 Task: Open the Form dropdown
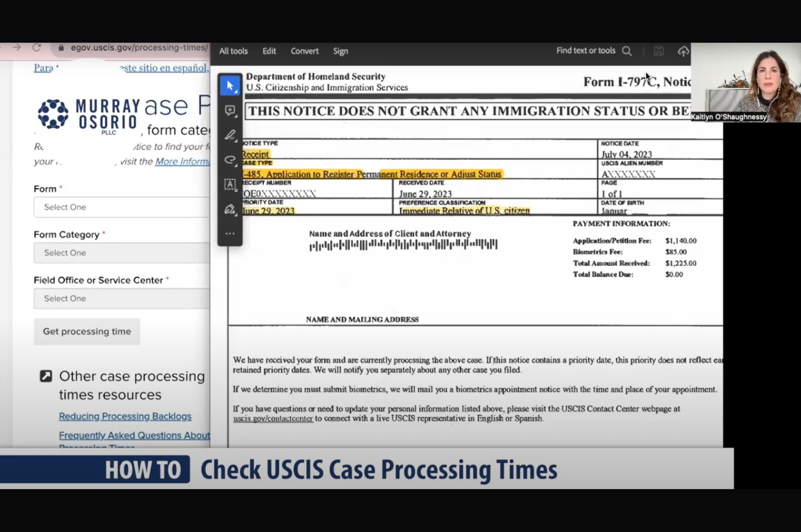tap(121, 207)
